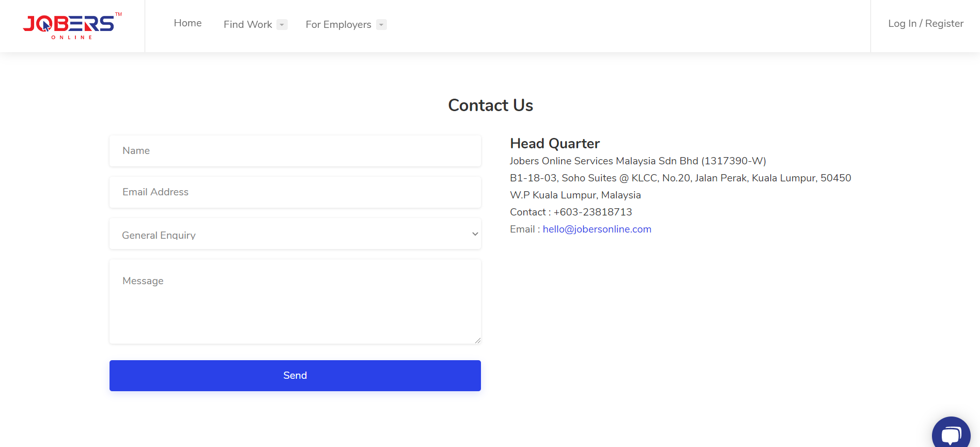Click into the Email Address field
980x447 pixels.
(294, 192)
